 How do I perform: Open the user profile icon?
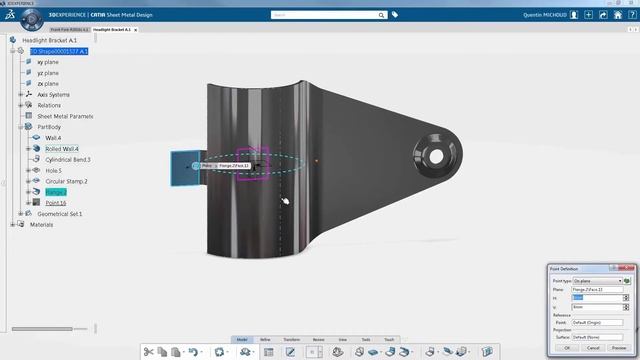(x=574, y=15)
